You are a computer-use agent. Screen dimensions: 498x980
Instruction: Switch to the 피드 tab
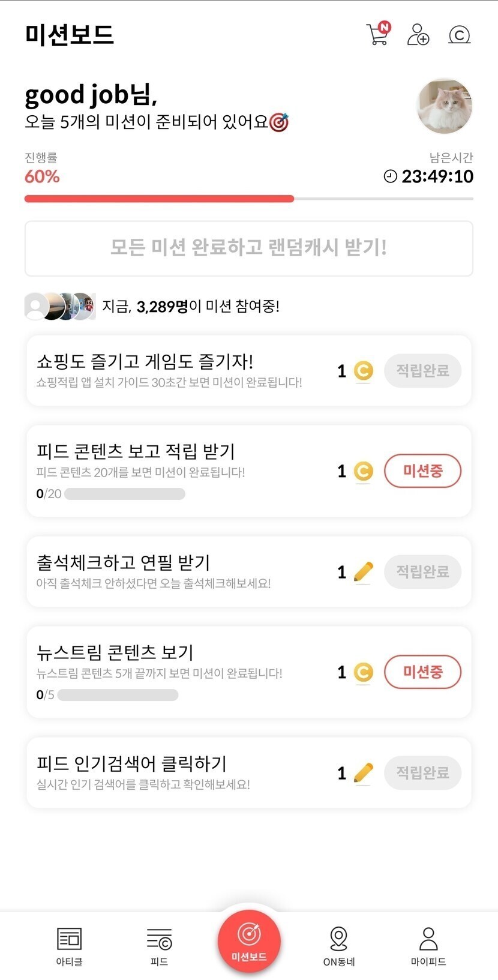[159, 946]
